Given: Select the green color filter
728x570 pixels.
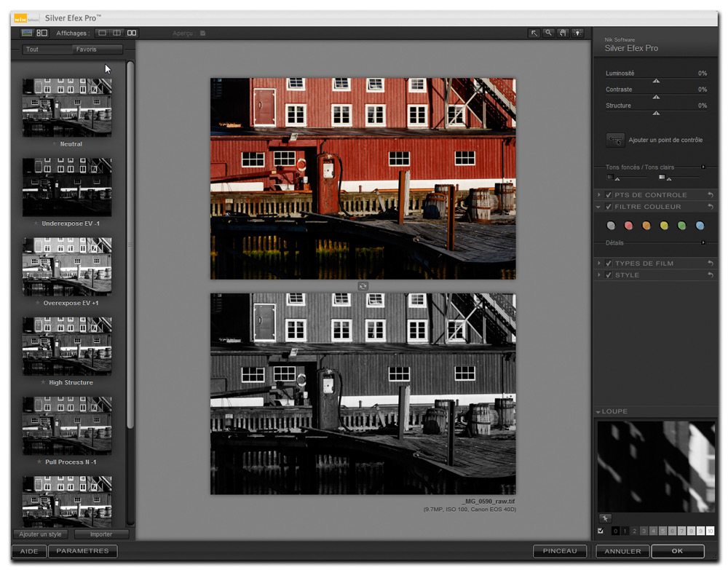Looking at the screenshot, I should click(x=681, y=226).
